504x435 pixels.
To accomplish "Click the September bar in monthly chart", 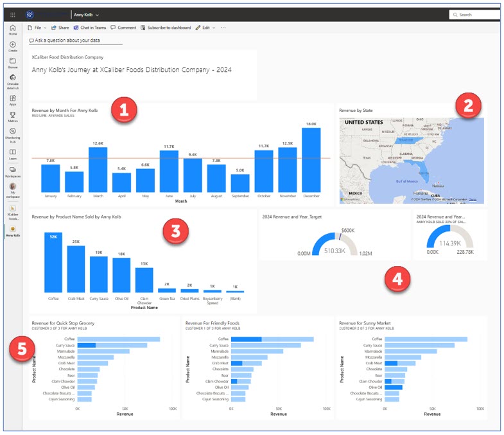I will click(240, 183).
